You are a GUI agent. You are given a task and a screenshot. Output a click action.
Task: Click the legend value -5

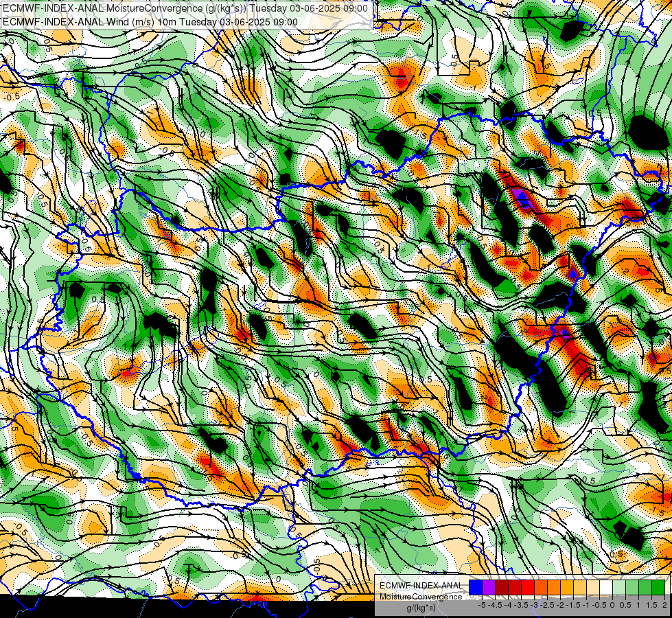point(482,605)
